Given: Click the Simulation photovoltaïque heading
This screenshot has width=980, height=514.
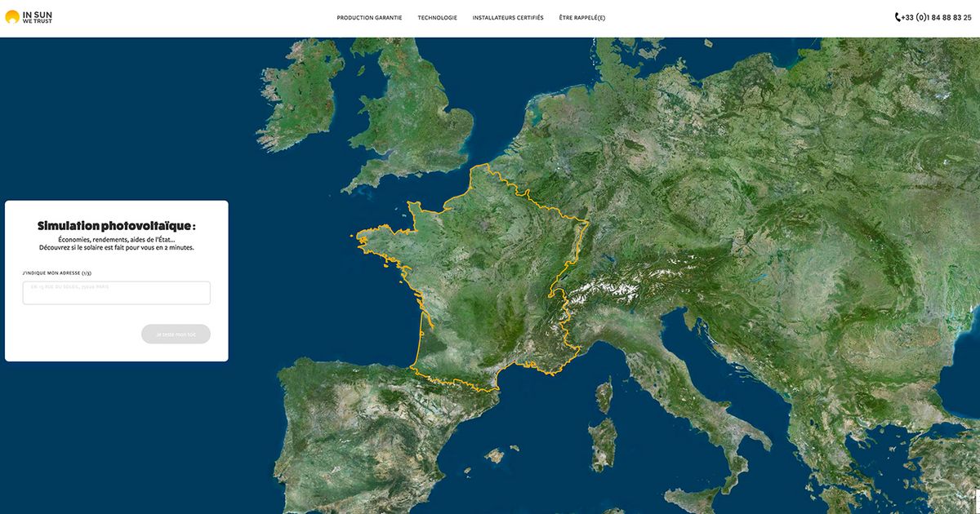Looking at the screenshot, I should (x=116, y=225).
